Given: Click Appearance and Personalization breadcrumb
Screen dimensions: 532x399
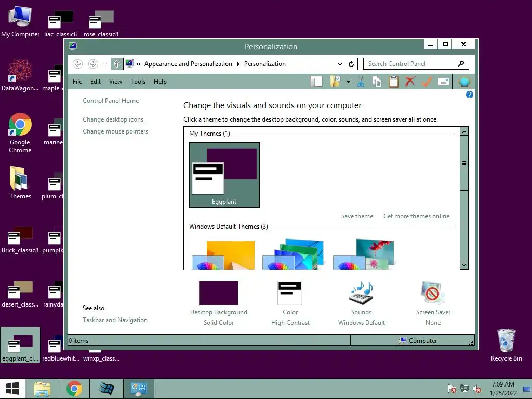Looking at the screenshot, I should click(x=188, y=64).
